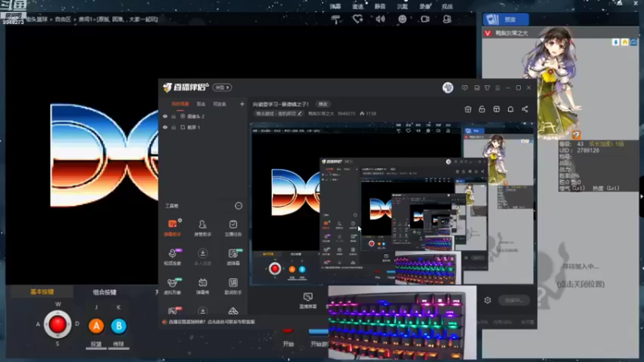Click the greyed multi-person download tool
The height and width of the screenshot is (362, 644).
click(203, 257)
